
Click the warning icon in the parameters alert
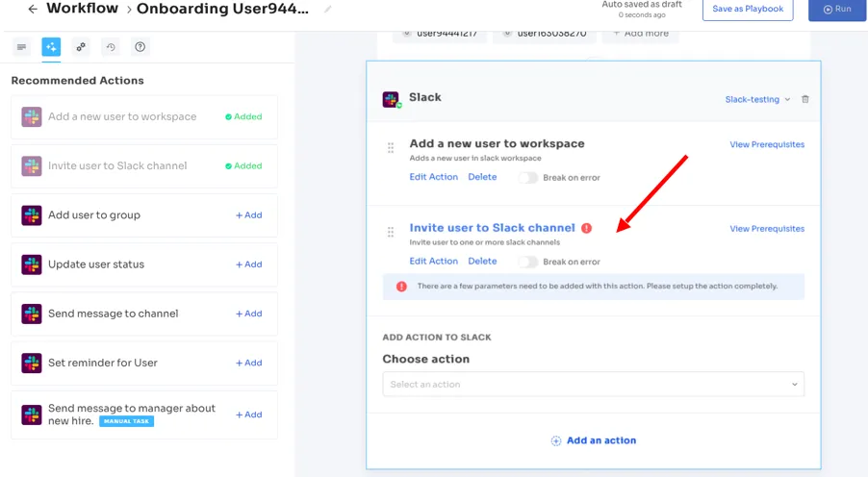(401, 286)
